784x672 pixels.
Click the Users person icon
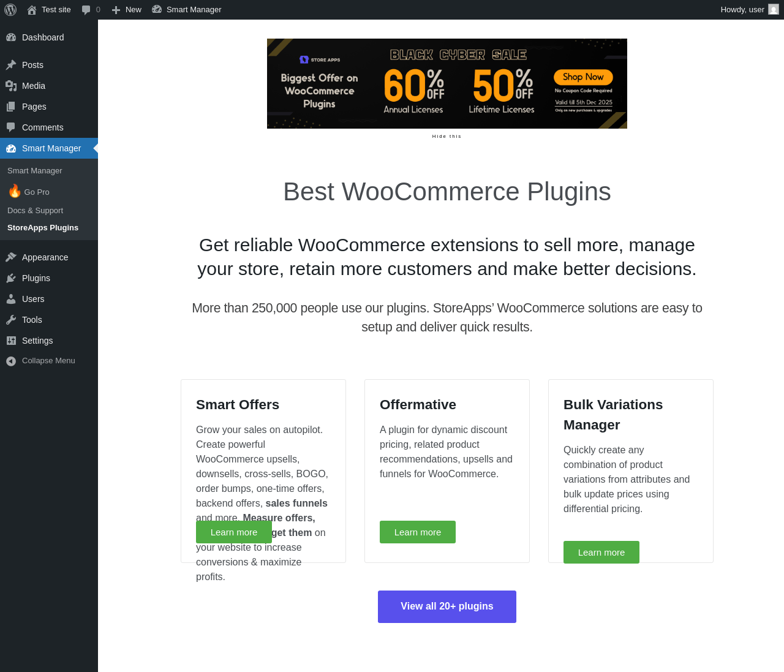pyautogui.click(x=11, y=299)
